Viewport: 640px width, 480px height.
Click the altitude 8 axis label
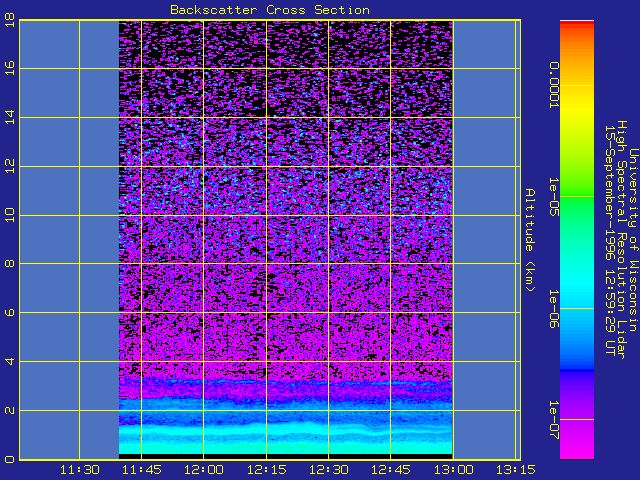coord(10,264)
